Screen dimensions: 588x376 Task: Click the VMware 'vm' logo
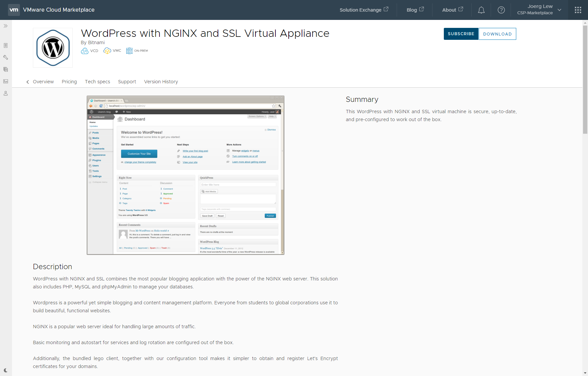[x=14, y=10]
